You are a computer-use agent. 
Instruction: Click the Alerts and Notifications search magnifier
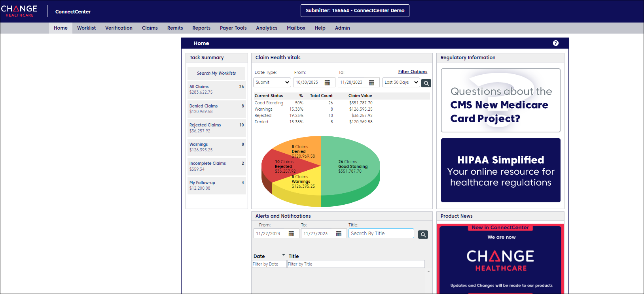[423, 234]
